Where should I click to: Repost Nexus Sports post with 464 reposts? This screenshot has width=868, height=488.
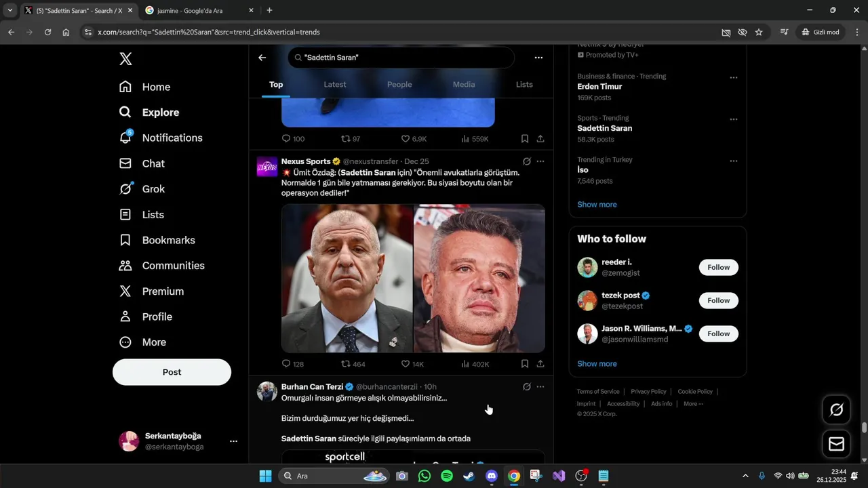pos(353,364)
